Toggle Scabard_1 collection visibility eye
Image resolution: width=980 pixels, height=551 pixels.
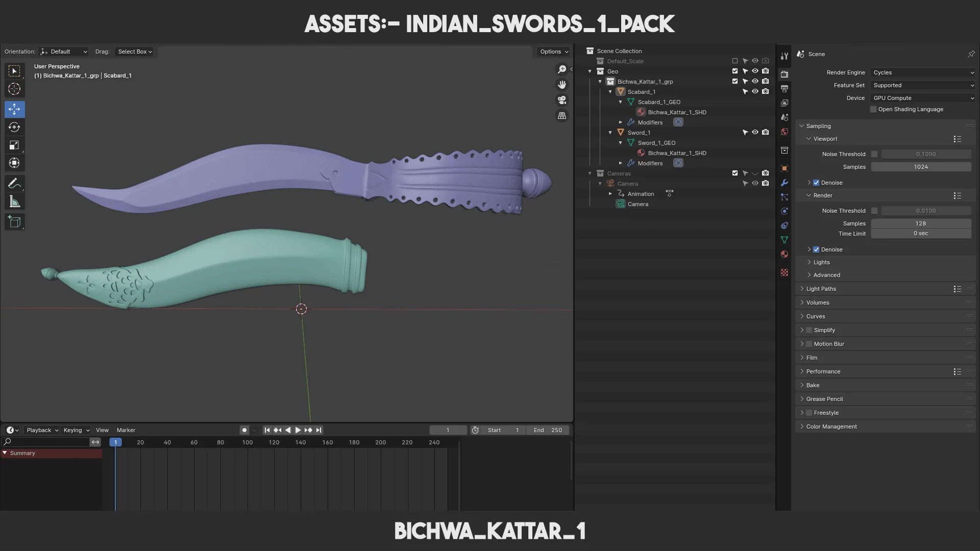(x=755, y=91)
